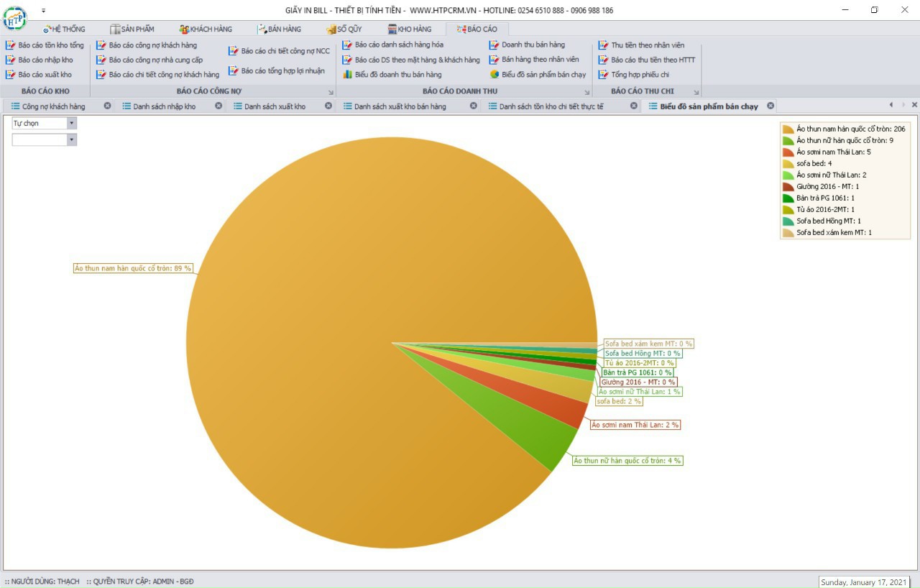The height and width of the screenshot is (588, 920).
Task: Close the Danh sách xuất kho tab
Action: [328, 106]
